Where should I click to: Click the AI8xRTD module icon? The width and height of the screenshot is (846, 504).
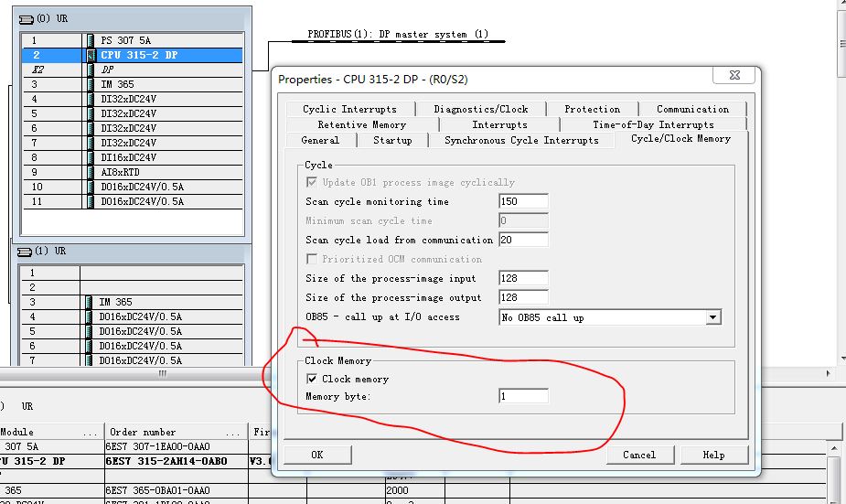pyautogui.click(x=91, y=172)
